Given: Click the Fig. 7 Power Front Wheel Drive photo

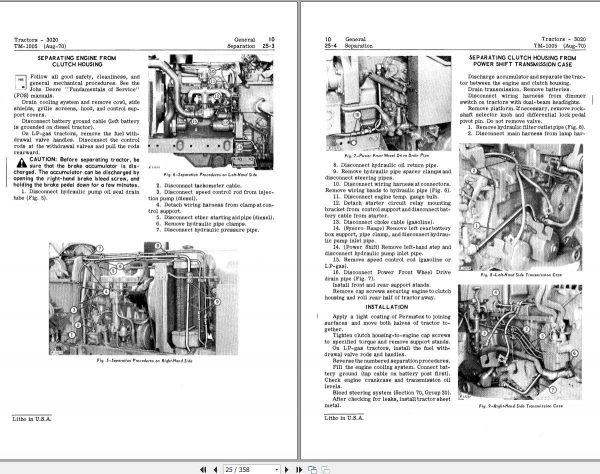Looking at the screenshot, I should [x=388, y=103].
